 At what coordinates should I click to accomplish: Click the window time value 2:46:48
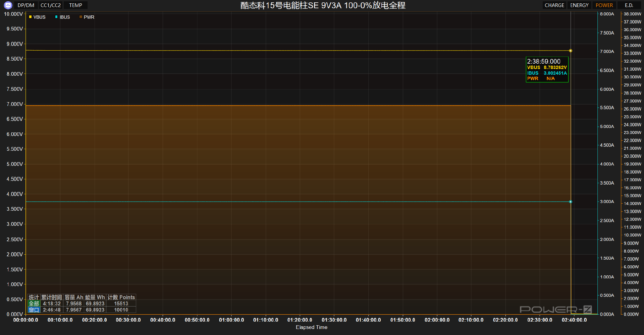click(x=52, y=310)
